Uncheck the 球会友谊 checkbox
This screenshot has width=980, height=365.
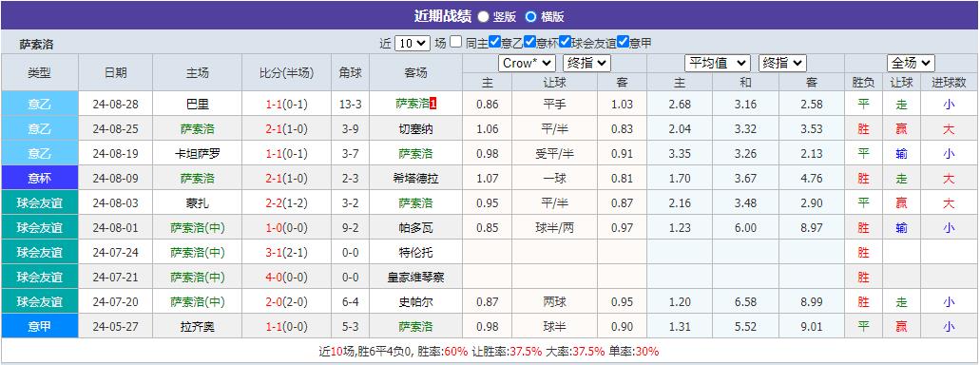click(x=565, y=42)
